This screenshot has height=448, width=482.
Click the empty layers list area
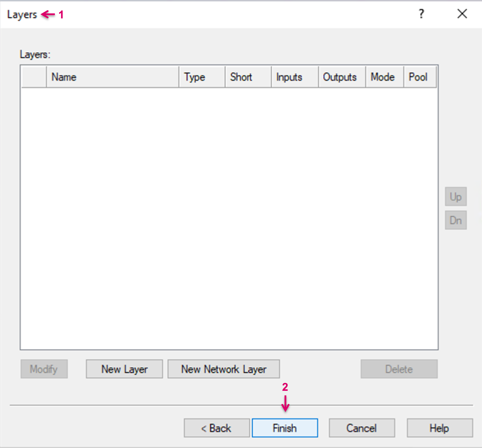point(229,218)
